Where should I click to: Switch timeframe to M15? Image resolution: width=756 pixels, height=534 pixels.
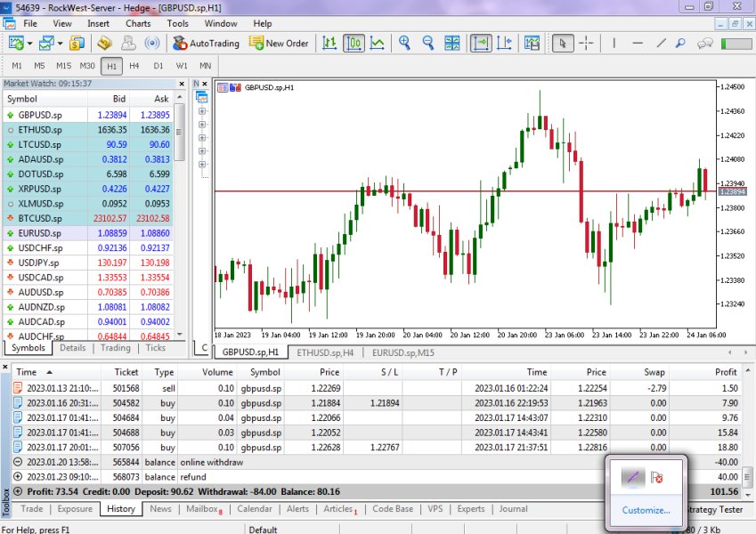pos(63,66)
